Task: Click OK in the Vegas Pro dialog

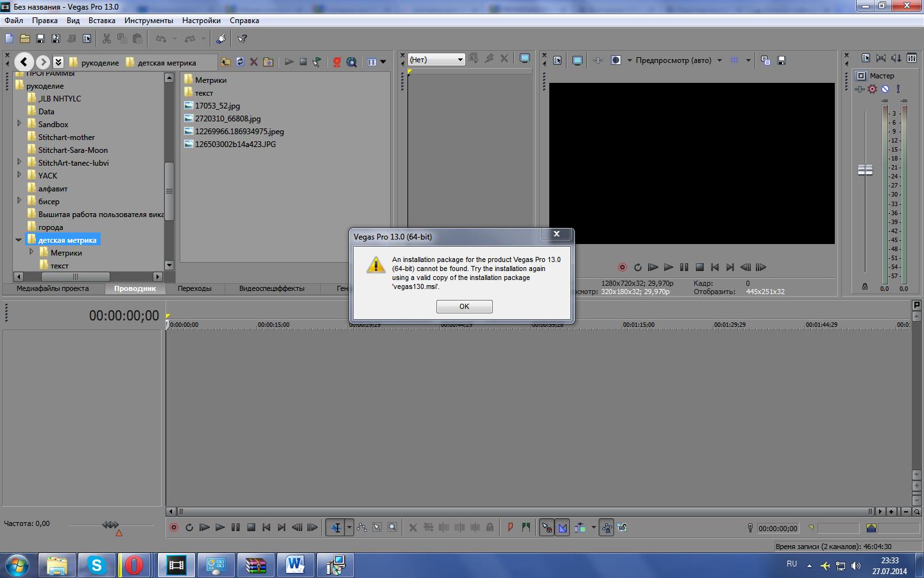Action: point(465,306)
